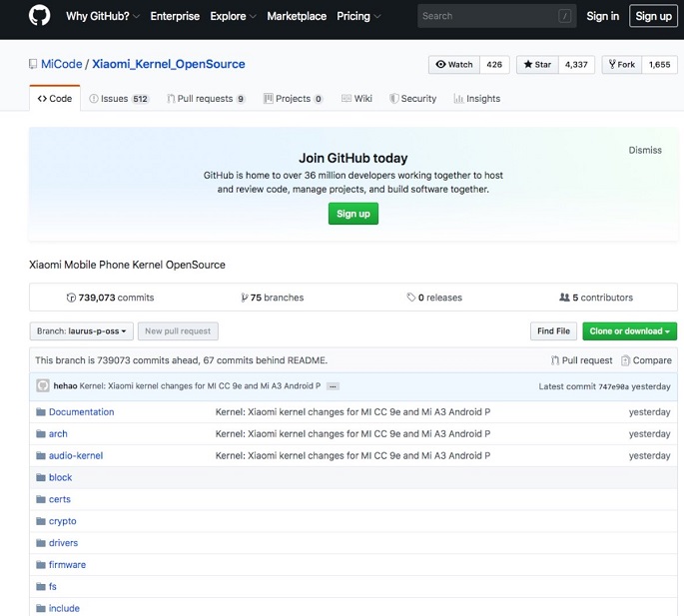Open the Wiki tab

point(356,99)
